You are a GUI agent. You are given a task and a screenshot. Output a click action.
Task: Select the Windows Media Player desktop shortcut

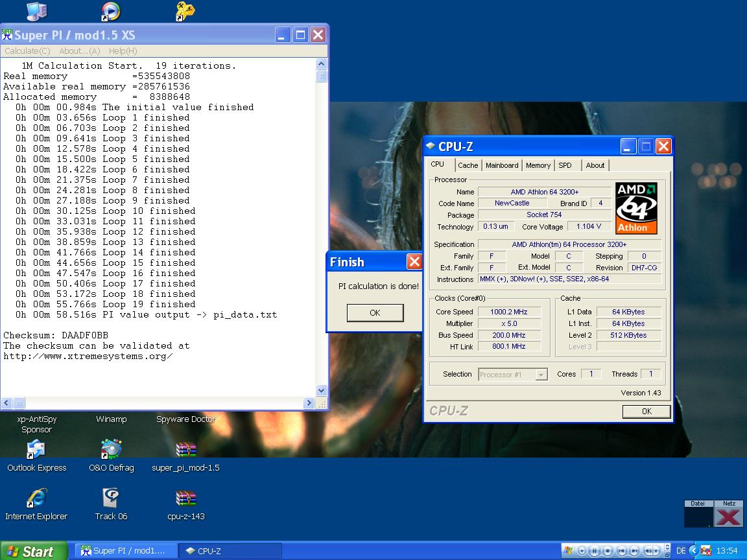(x=110, y=12)
